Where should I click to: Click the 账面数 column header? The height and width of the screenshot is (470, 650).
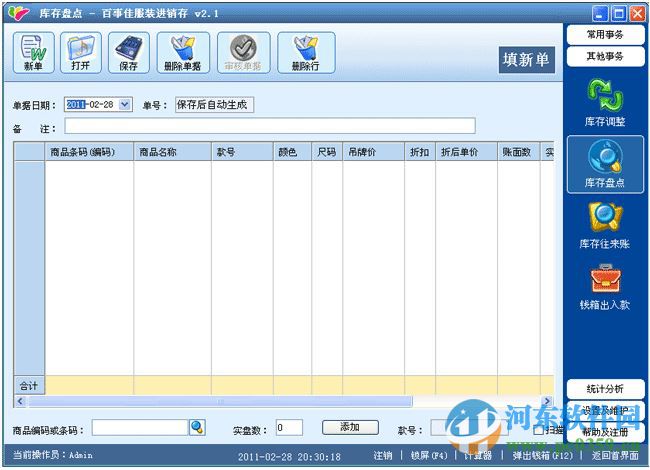(519, 152)
